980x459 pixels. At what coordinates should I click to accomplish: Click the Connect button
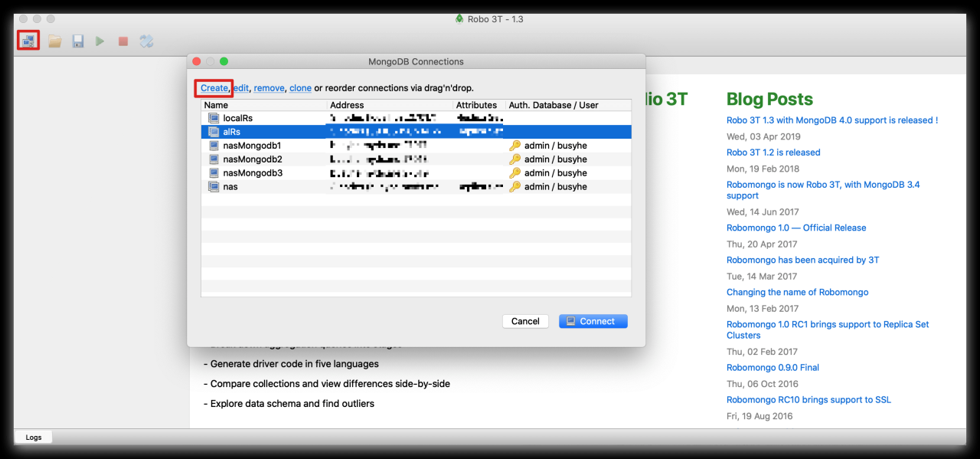[x=593, y=321]
